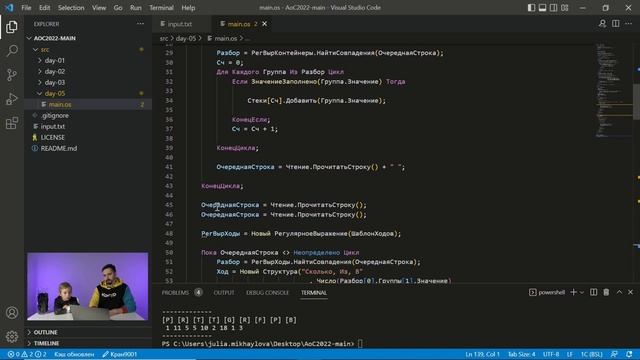Toggle primary side bar layout icon
Screen dimensions: 640x360
point(531,8)
